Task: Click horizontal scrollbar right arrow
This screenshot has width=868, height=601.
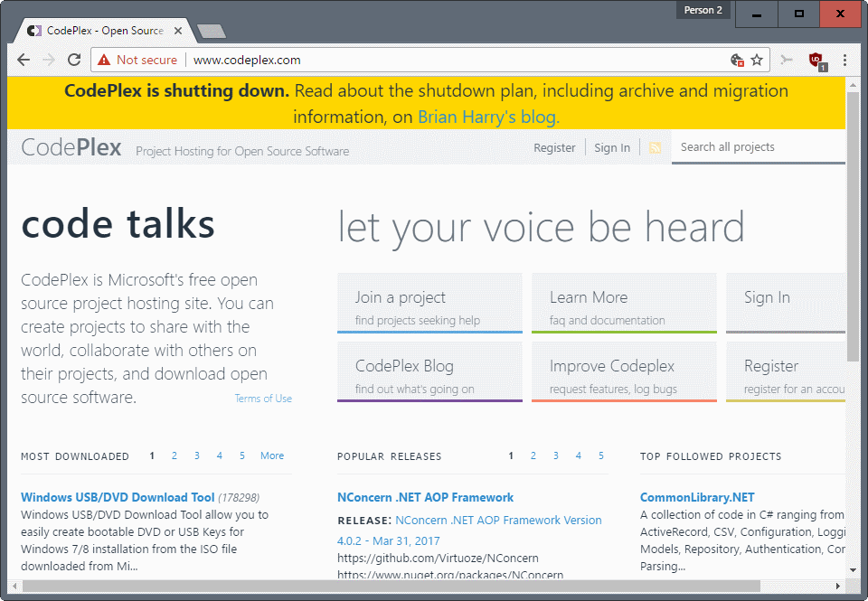Action: [838, 586]
